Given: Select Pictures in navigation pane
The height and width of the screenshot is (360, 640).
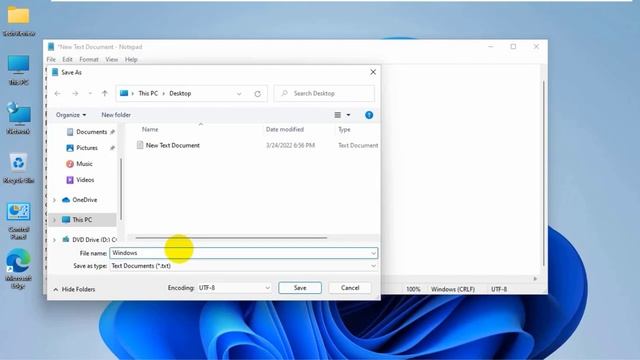Looking at the screenshot, I should click(87, 148).
